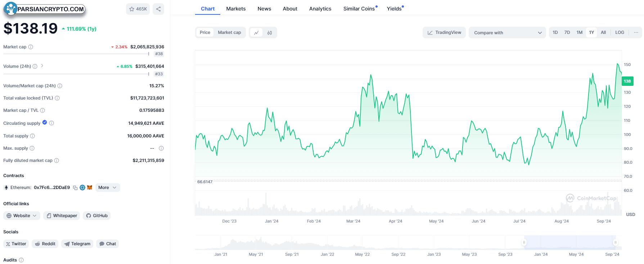Click left handle of timeline range selector

tap(524, 242)
